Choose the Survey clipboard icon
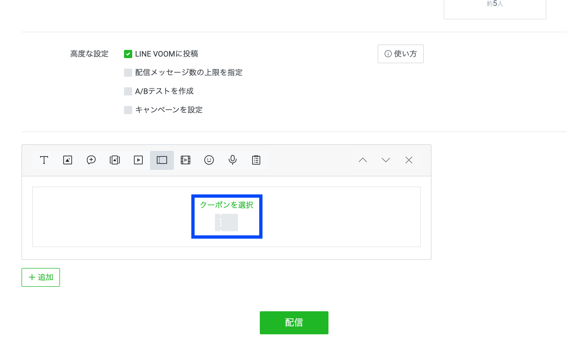 (256, 160)
